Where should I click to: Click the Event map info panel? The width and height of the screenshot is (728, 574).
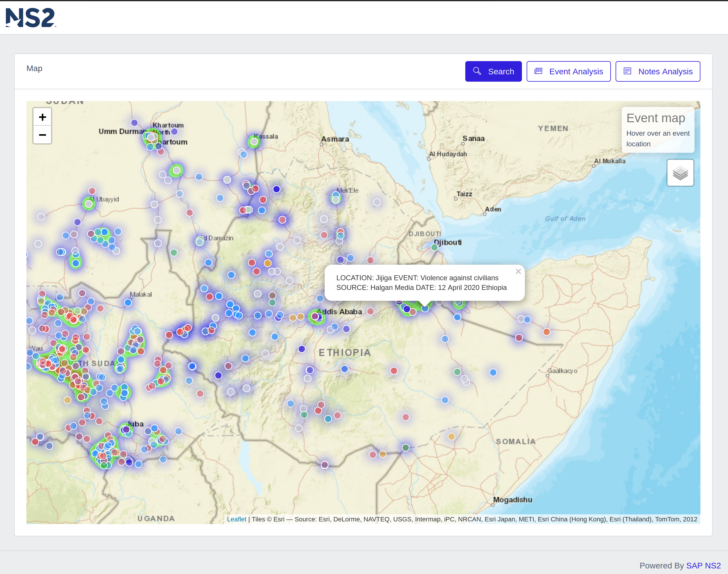pyautogui.click(x=658, y=130)
